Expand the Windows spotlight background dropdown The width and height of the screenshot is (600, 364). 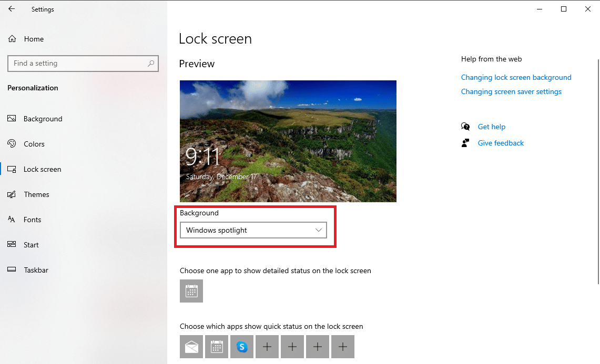[253, 230]
